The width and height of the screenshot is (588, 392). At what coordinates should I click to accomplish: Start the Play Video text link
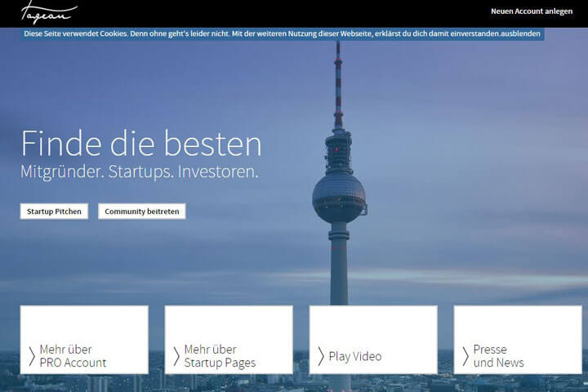(354, 356)
